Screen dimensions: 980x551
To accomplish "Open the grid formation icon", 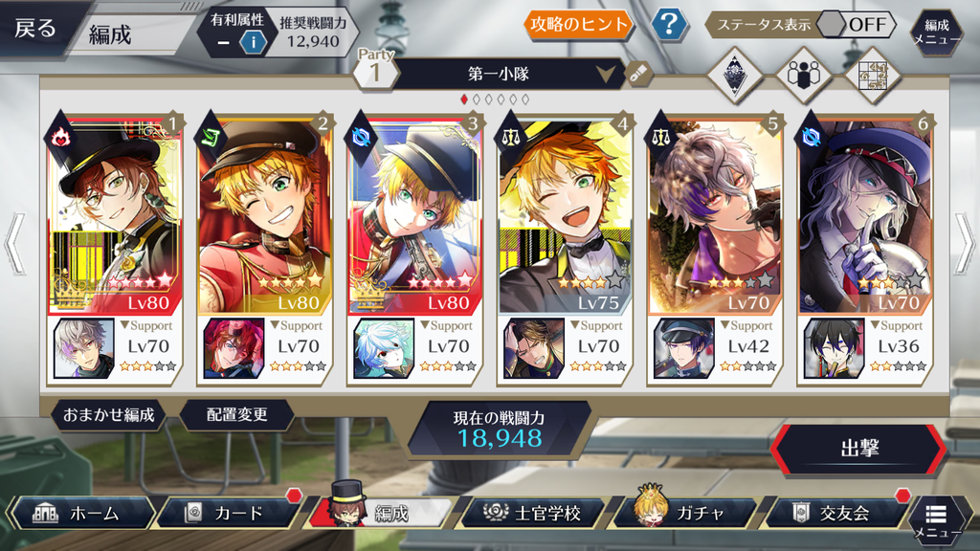I will pyautogui.click(x=873, y=75).
